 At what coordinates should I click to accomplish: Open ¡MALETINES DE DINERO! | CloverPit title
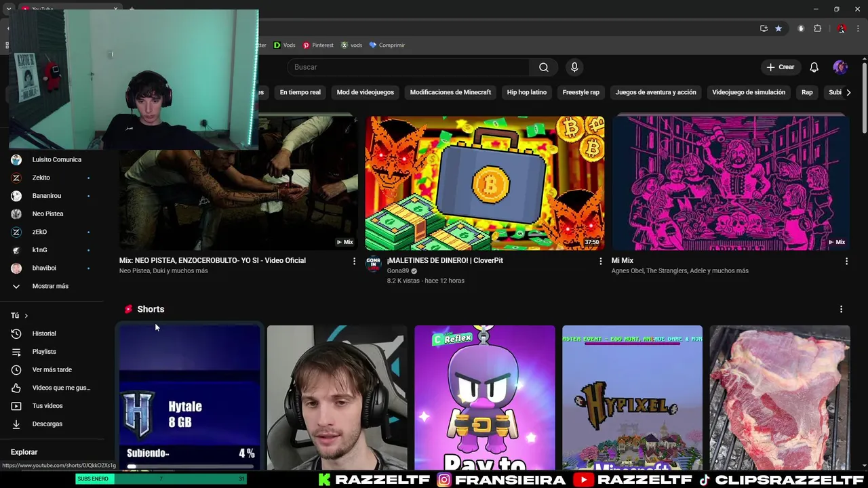(445, 260)
